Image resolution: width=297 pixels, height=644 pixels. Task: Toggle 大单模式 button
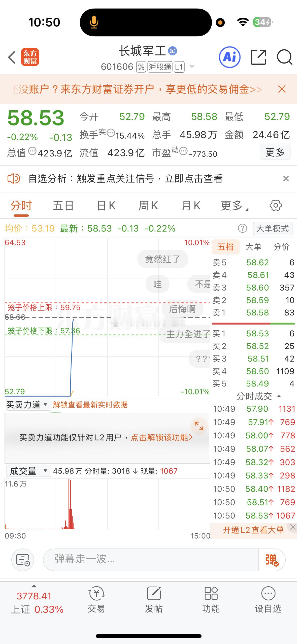273,229
